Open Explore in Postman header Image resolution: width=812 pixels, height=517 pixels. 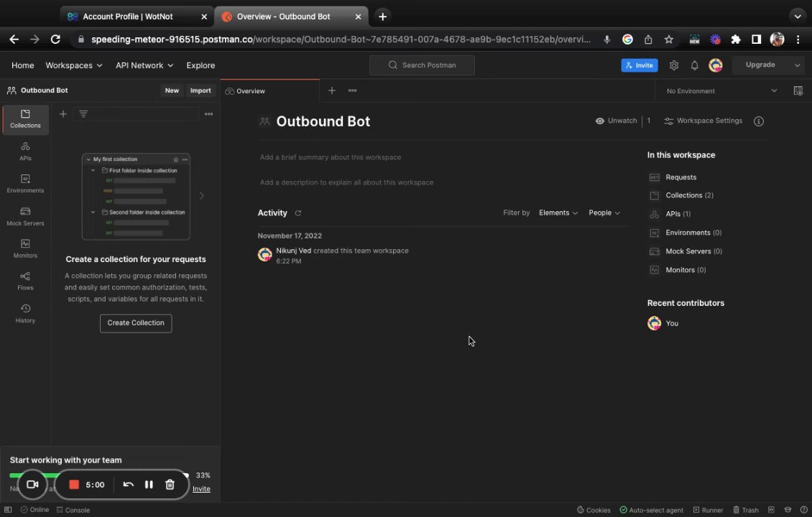point(200,65)
